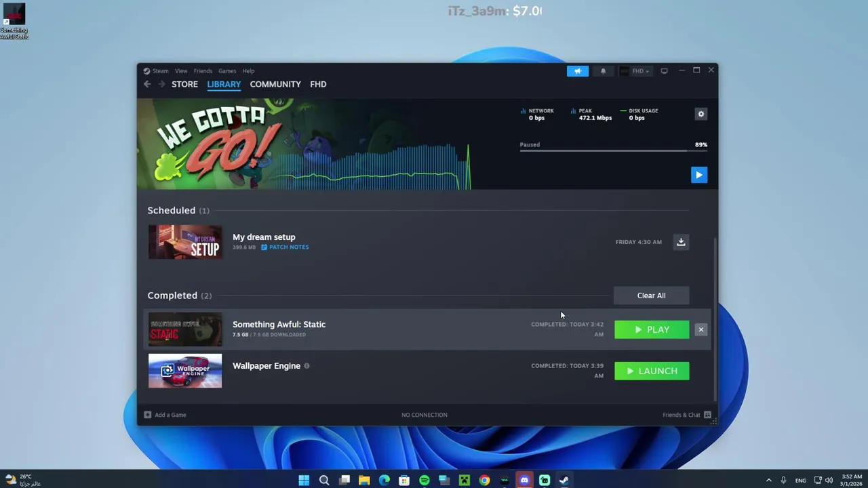Open My dream setup thumbnail

(x=185, y=242)
